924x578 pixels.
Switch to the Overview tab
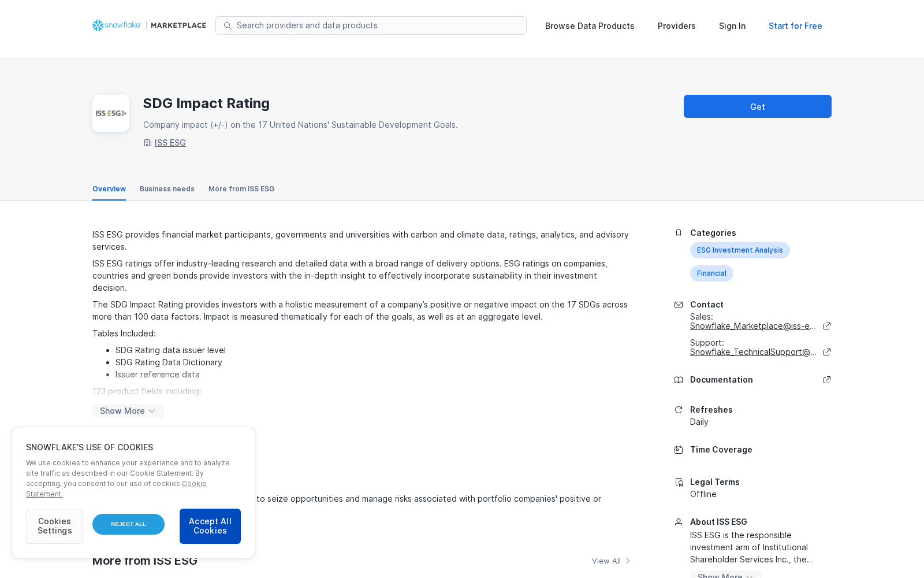pyautogui.click(x=109, y=189)
